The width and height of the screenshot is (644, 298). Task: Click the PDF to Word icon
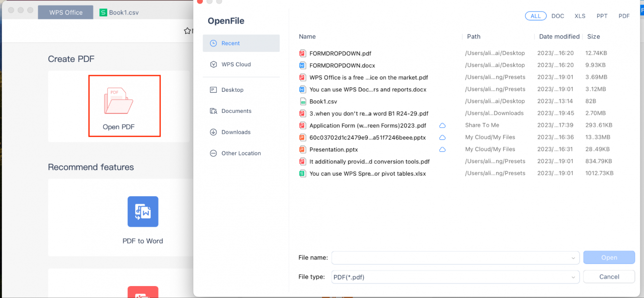(x=143, y=212)
